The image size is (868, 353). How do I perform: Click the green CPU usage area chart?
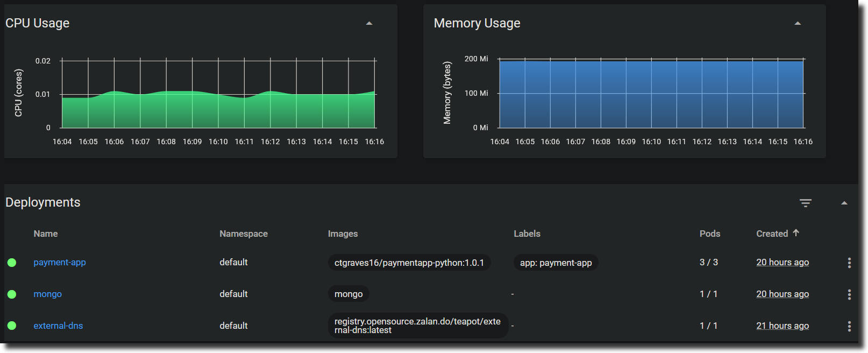click(x=218, y=110)
